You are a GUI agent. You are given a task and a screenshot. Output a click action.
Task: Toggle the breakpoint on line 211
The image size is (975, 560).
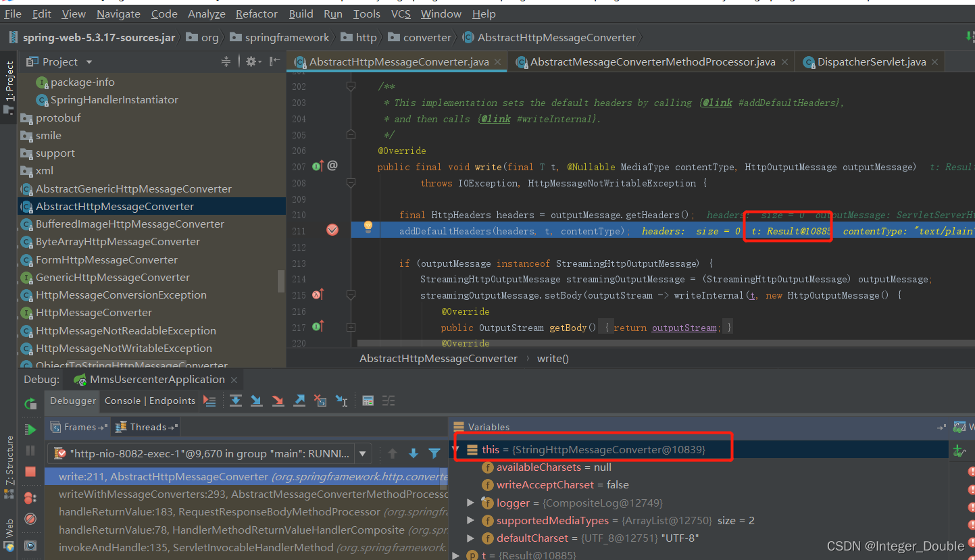click(x=332, y=230)
